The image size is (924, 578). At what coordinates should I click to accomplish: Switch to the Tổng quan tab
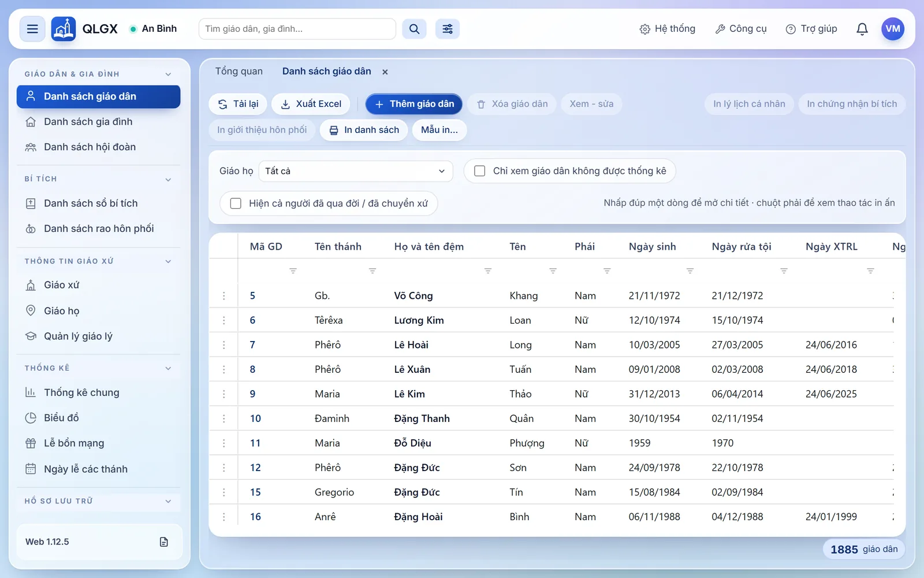pos(239,71)
